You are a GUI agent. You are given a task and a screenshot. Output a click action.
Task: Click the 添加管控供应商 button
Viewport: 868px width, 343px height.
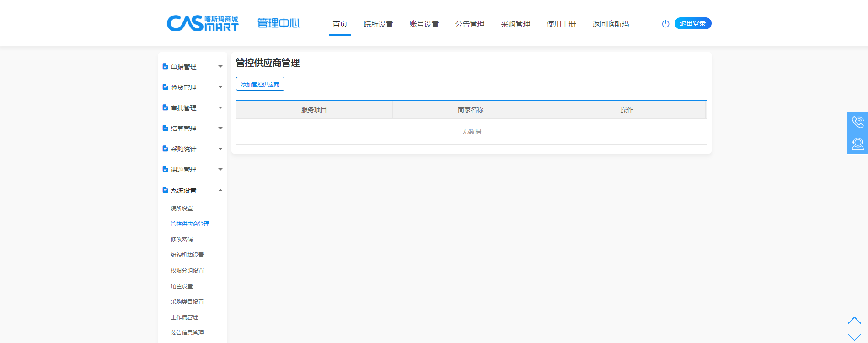pos(260,84)
